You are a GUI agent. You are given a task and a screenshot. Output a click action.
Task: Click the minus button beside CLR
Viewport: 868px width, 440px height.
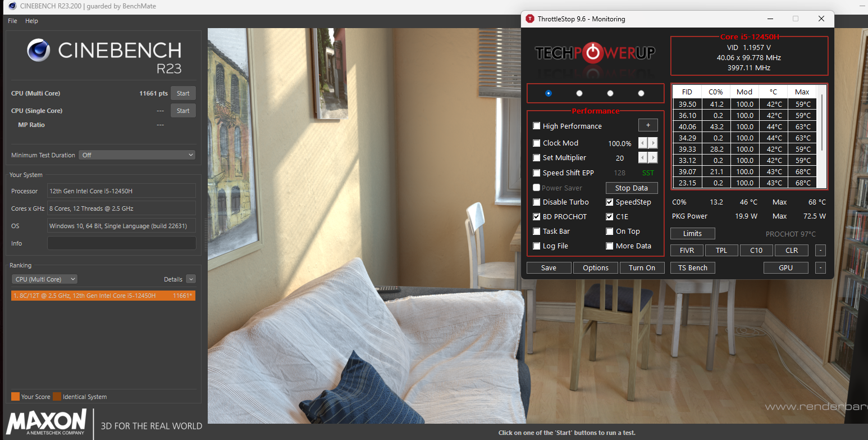coord(820,251)
